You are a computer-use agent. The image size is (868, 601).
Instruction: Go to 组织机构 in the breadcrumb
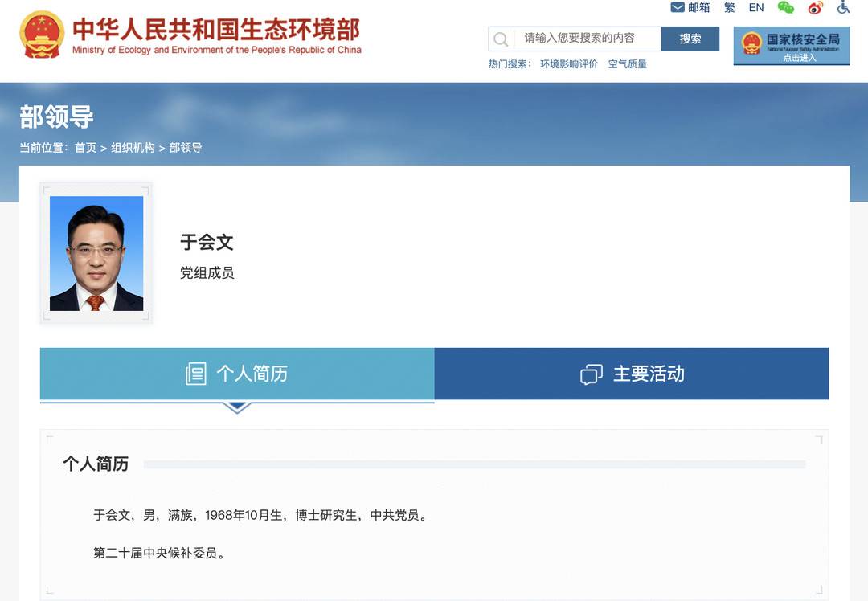click(x=133, y=148)
